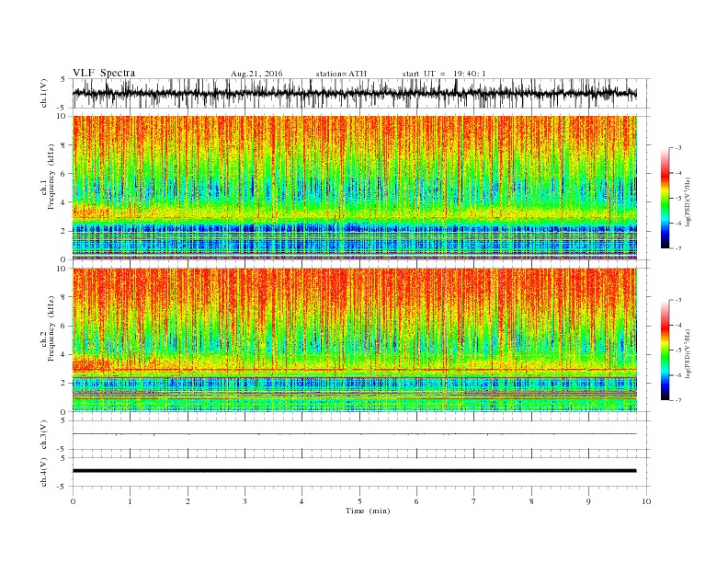Click the thin ch.3 waveform line
This screenshot has width=728, height=563.
click(x=355, y=434)
